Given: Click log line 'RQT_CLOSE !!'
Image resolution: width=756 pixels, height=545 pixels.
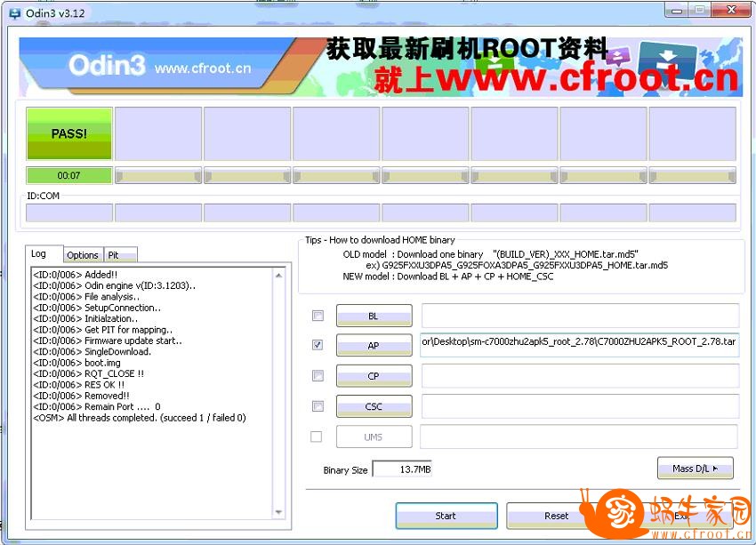Looking at the screenshot, I should [x=88, y=374].
